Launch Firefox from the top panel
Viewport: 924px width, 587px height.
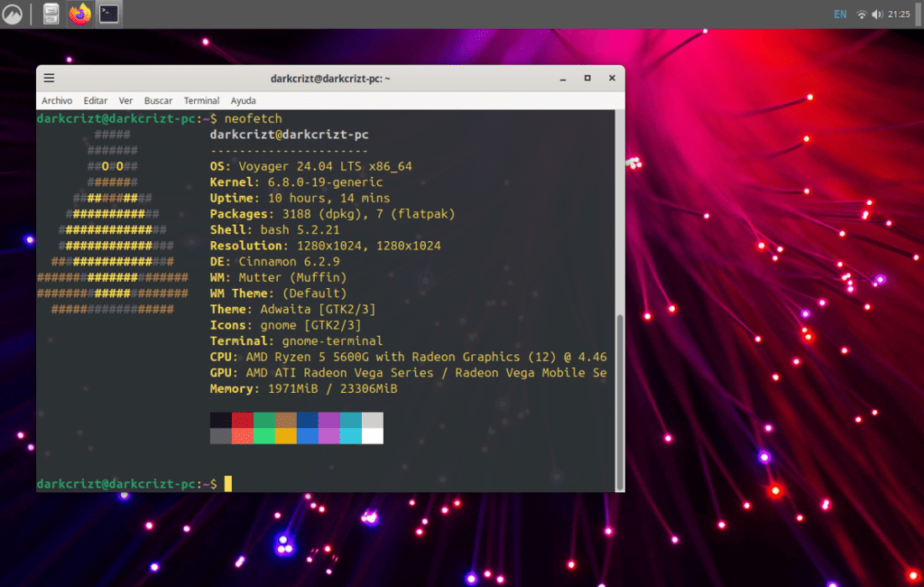point(79,14)
